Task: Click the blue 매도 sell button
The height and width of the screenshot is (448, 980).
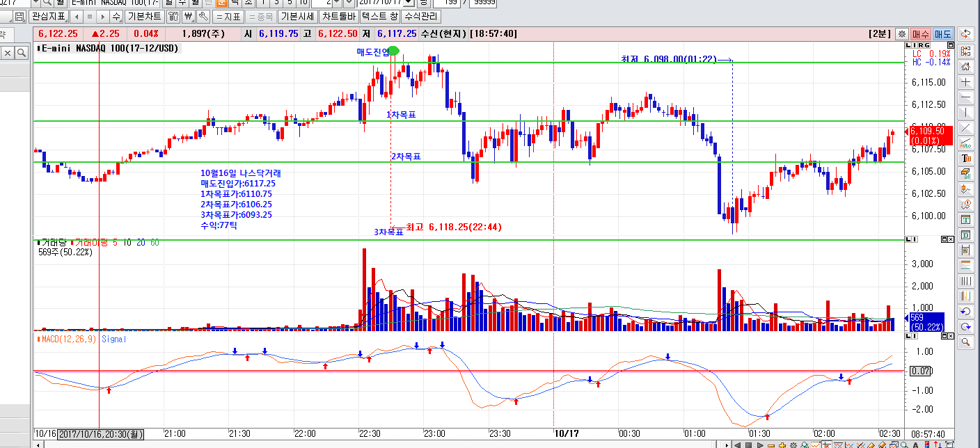Action: [x=943, y=33]
